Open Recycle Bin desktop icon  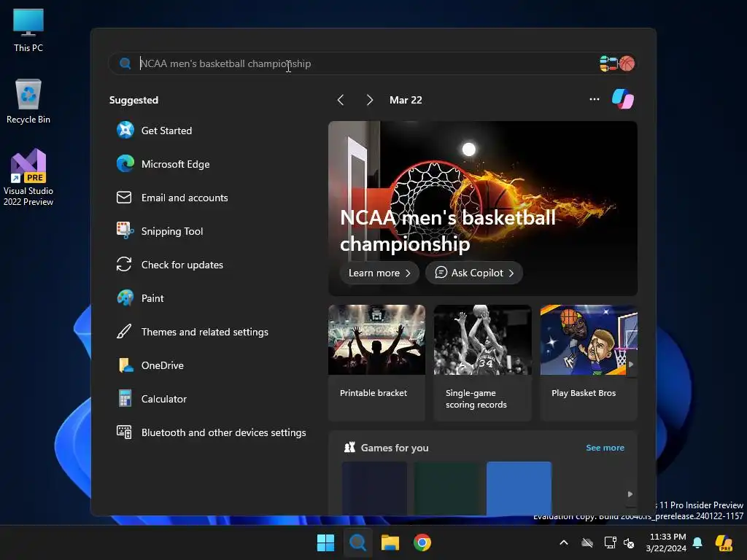(x=28, y=101)
